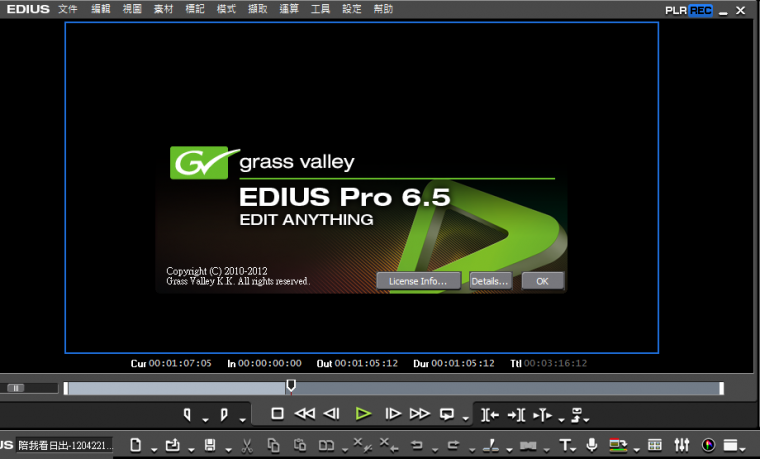Switch to PLR player mode
The height and width of the screenshot is (459, 760).
(676, 10)
